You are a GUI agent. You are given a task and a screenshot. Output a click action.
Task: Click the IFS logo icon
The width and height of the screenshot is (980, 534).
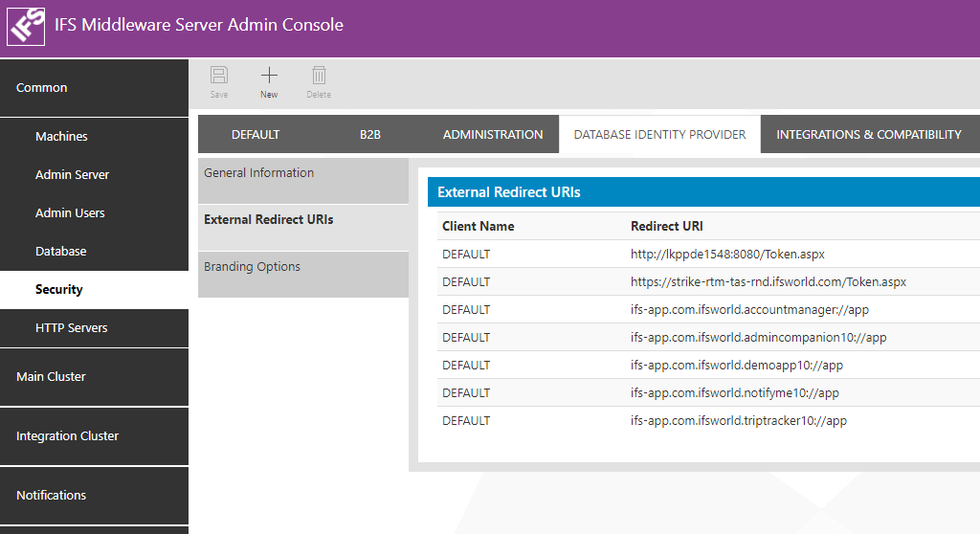point(26,26)
